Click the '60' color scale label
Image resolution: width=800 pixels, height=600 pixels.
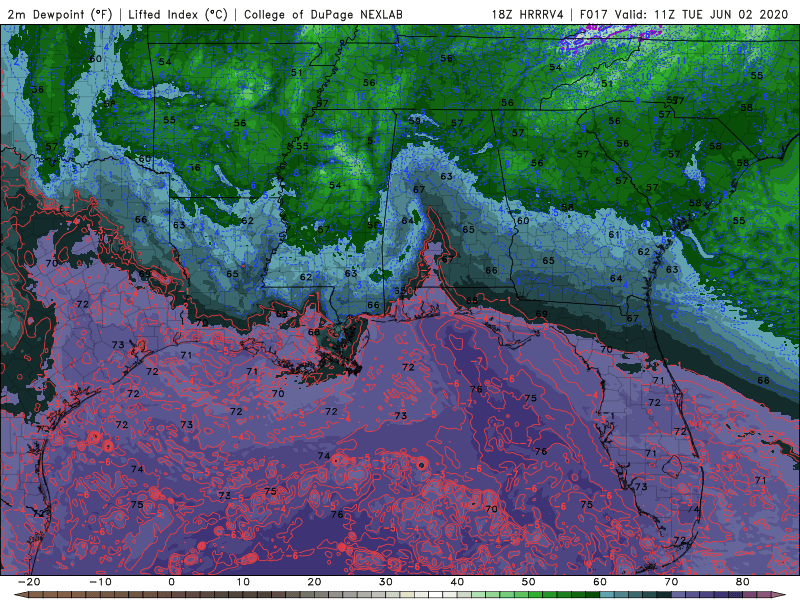click(x=600, y=582)
